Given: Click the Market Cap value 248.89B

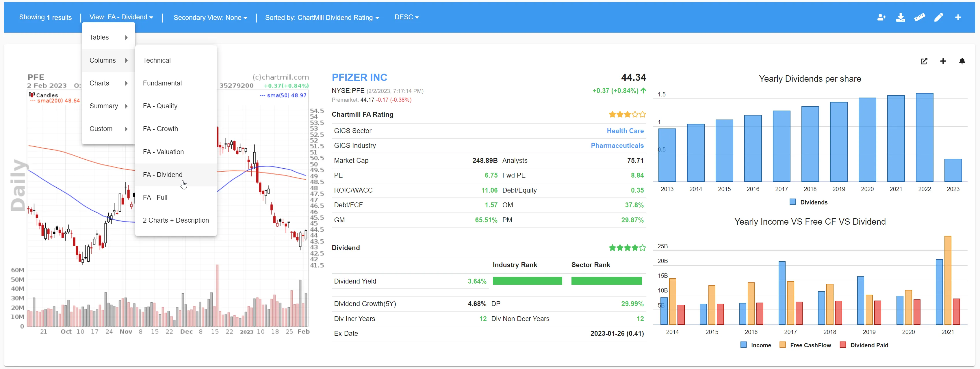Looking at the screenshot, I should pyautogui.click(x=485, y=160).
